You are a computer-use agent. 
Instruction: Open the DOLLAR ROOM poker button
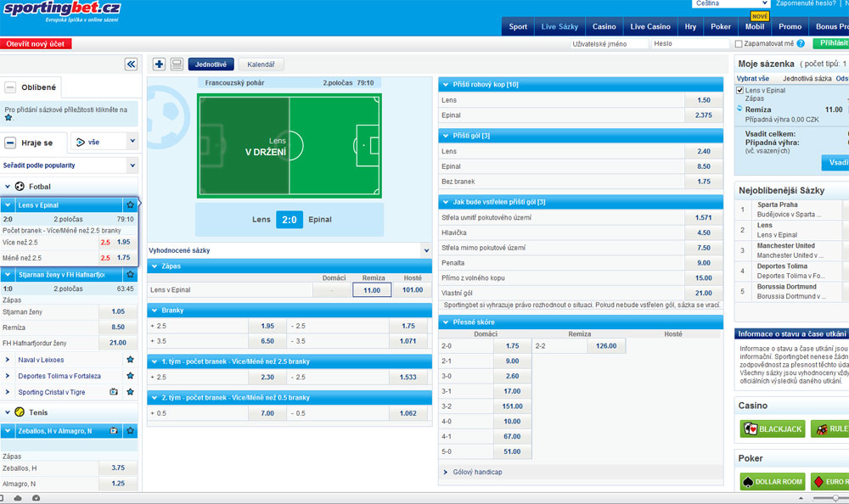pos(773,481)
